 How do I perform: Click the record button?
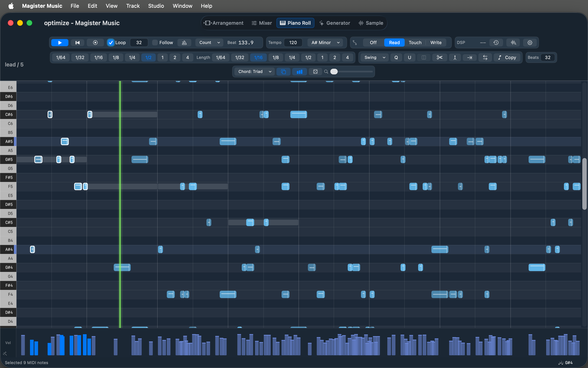(x=95, y=43)
